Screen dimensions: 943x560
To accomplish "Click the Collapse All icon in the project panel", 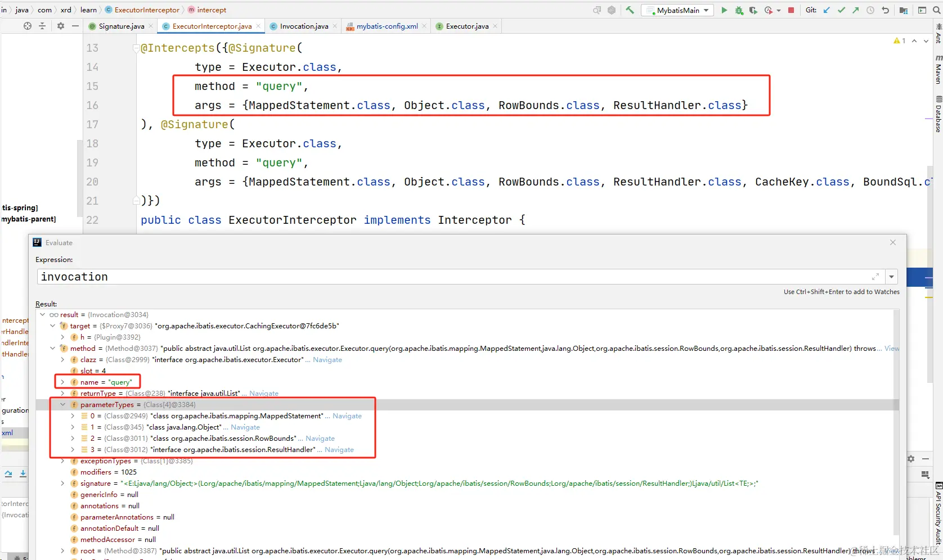I will 42,26.
